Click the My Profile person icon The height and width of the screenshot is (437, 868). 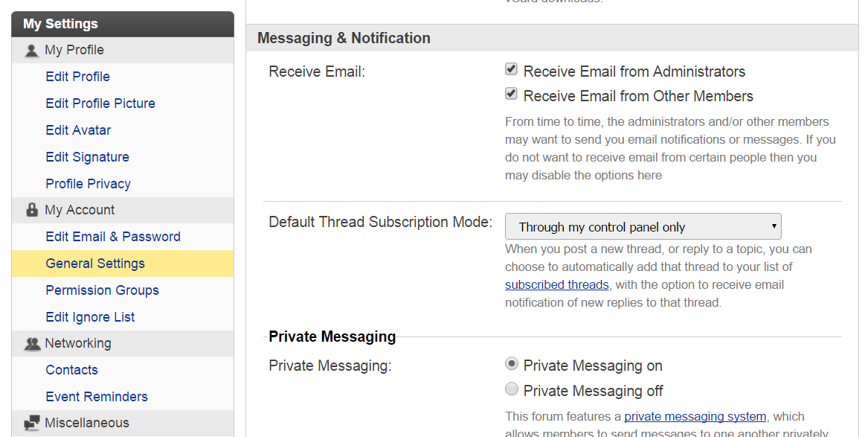click(31, 51)
